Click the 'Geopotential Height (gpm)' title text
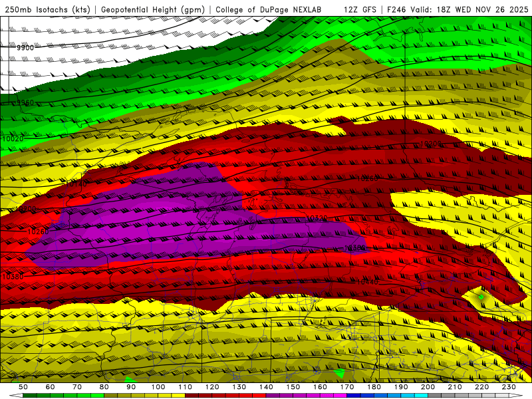The image size is (532, 399). point(153,10)
